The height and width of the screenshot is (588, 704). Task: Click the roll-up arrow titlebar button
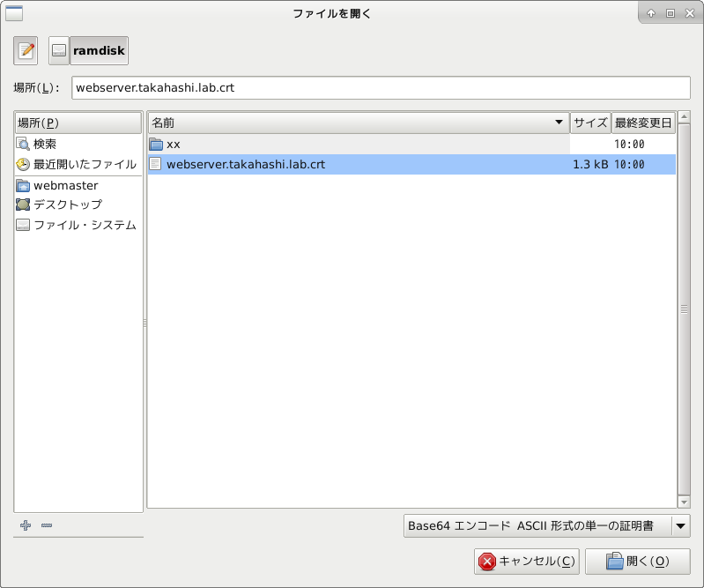point(650,13)
